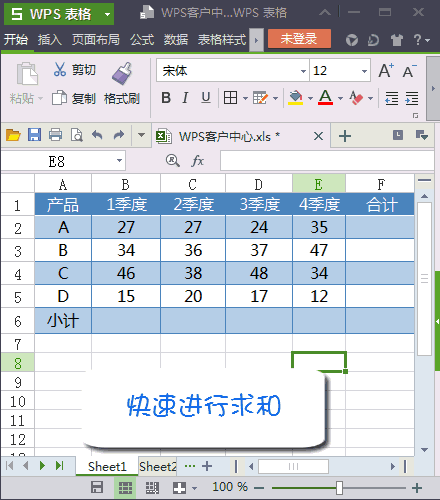
Task: Open WPS 表格 application menu dropdown
Action: (107, 14)
